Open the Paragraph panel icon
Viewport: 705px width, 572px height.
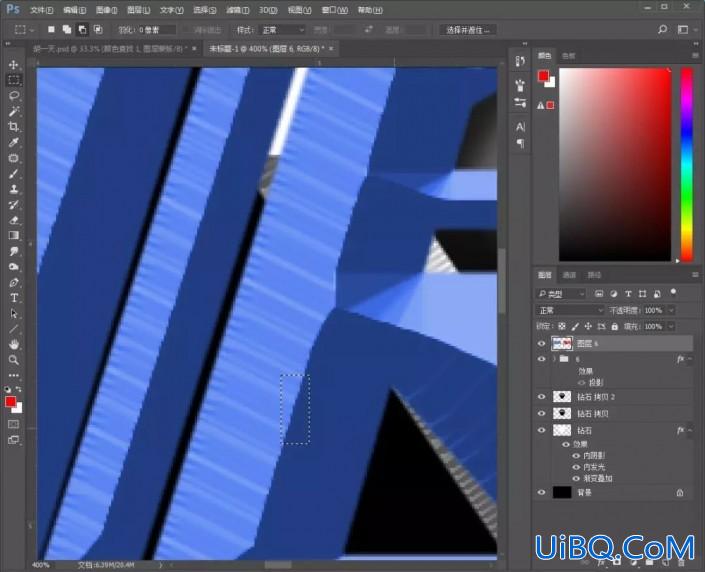point(520,143)
